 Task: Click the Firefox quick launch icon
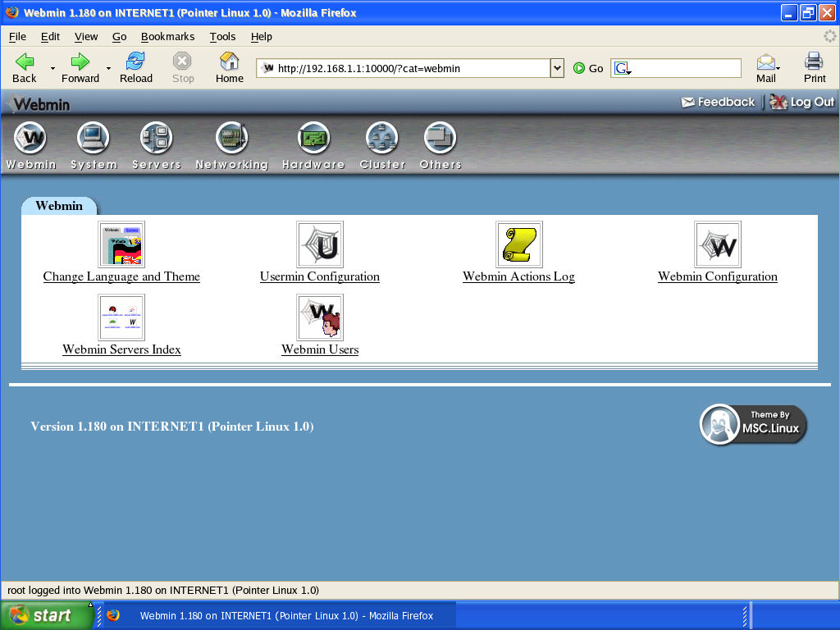tap(113, 615)
